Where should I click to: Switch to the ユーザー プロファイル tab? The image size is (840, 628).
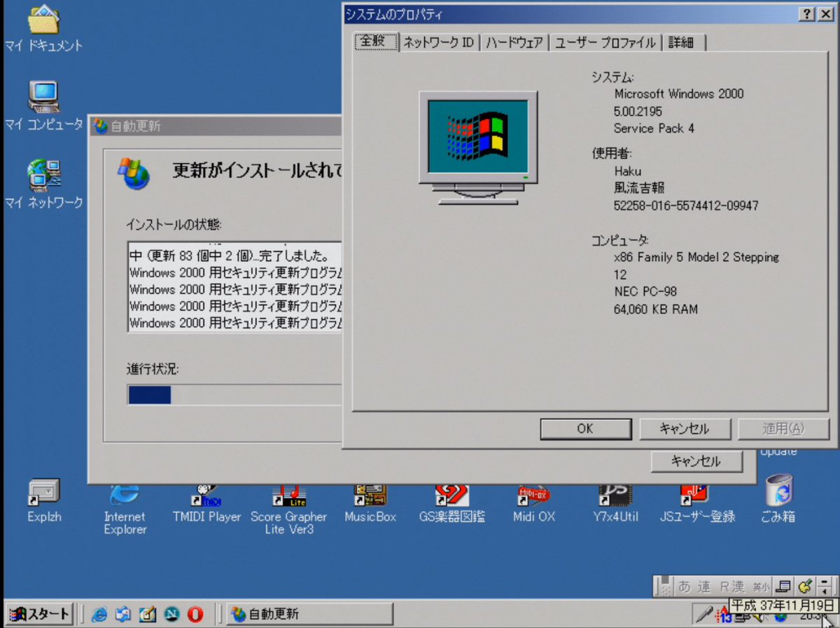605,43
